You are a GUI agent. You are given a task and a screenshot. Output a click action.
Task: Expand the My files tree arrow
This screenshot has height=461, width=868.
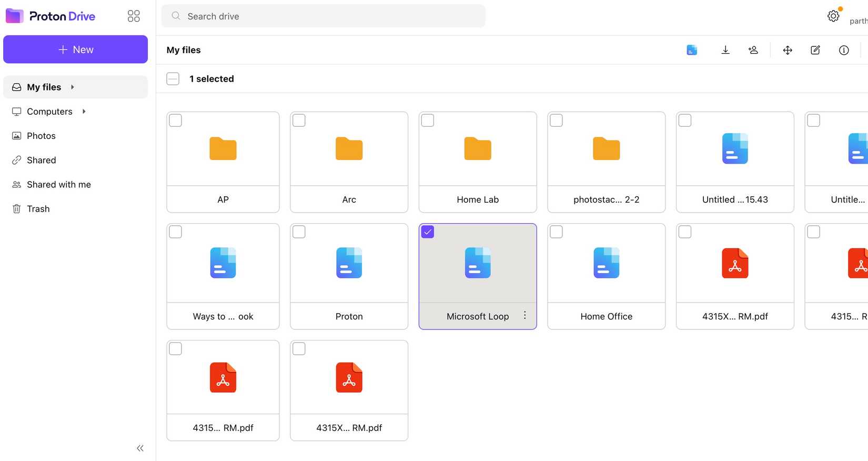73,87
